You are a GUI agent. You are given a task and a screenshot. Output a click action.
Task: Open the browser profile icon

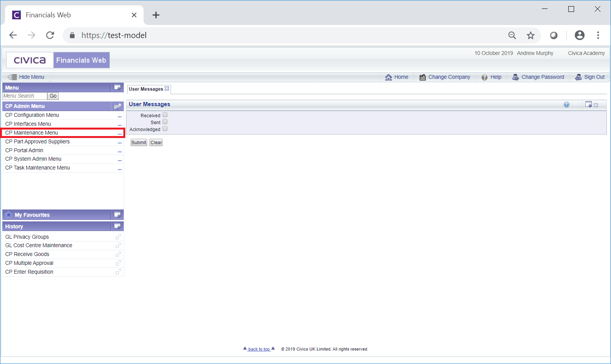pos(579,35)
